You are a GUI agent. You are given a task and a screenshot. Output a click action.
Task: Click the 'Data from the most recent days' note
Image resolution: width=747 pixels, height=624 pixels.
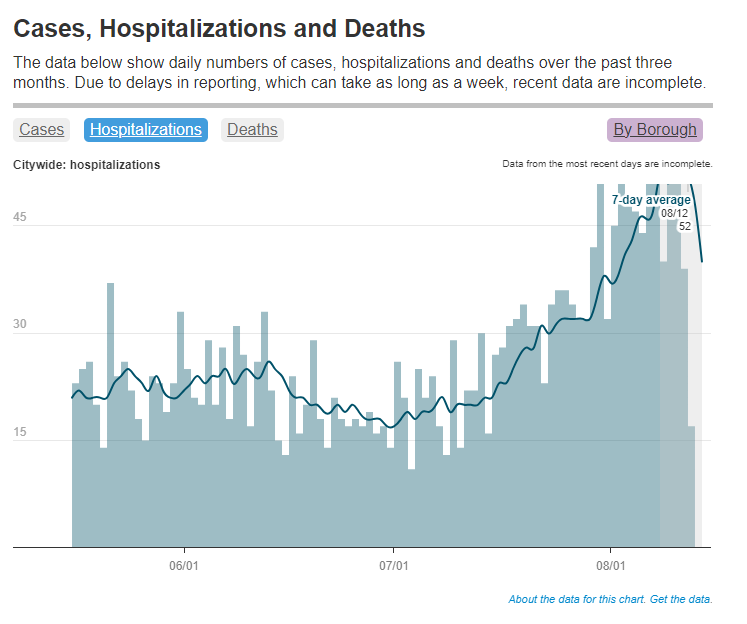pos(607,163)
